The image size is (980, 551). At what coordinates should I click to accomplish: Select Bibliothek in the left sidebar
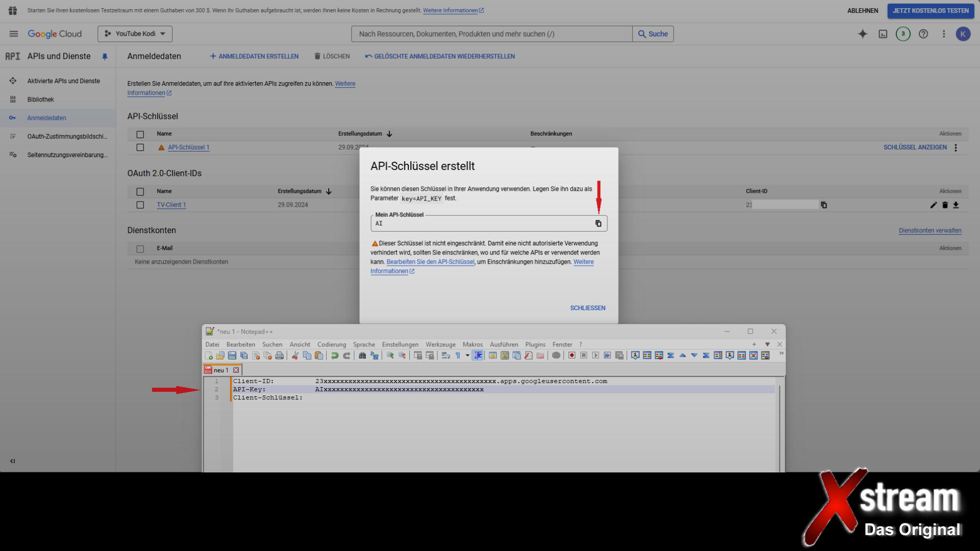41,99
